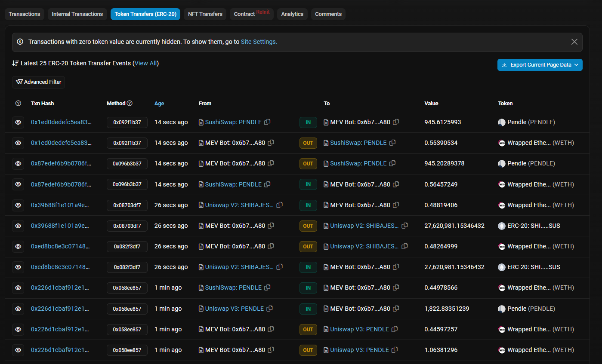
Task: Open the Wrapped Ether token in the 0.55390534 row
Action: (536, 143)
